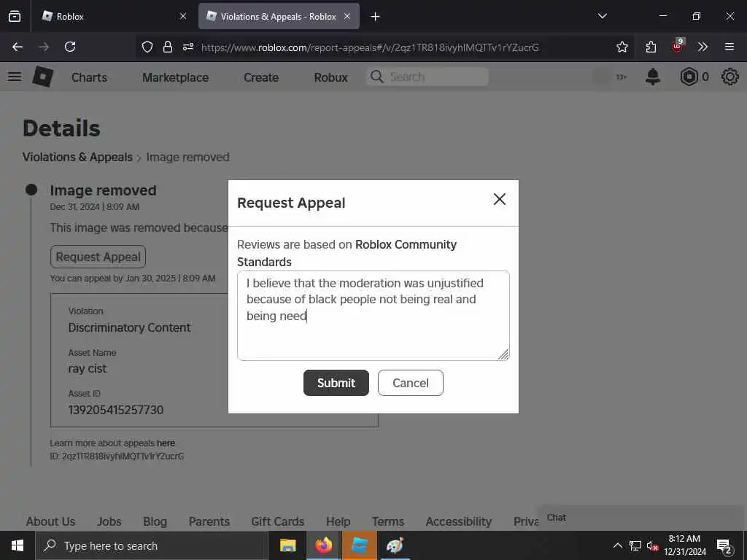This screenshot has height=560, width=747.
Task: Click into the appeal reason text area
Action: 373,315
